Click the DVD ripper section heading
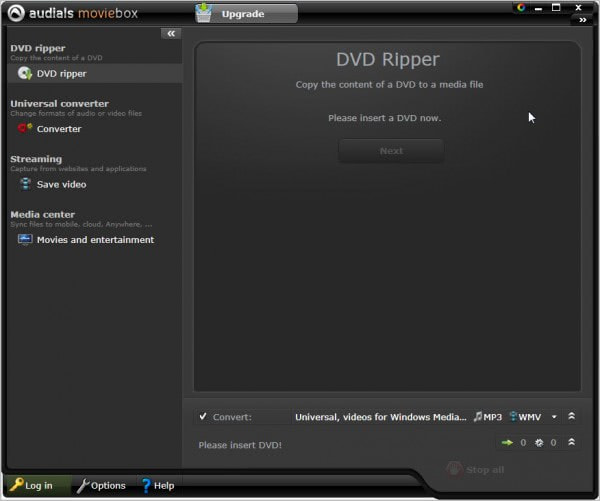Screen dimensions: 600x501 coord(38,48)
